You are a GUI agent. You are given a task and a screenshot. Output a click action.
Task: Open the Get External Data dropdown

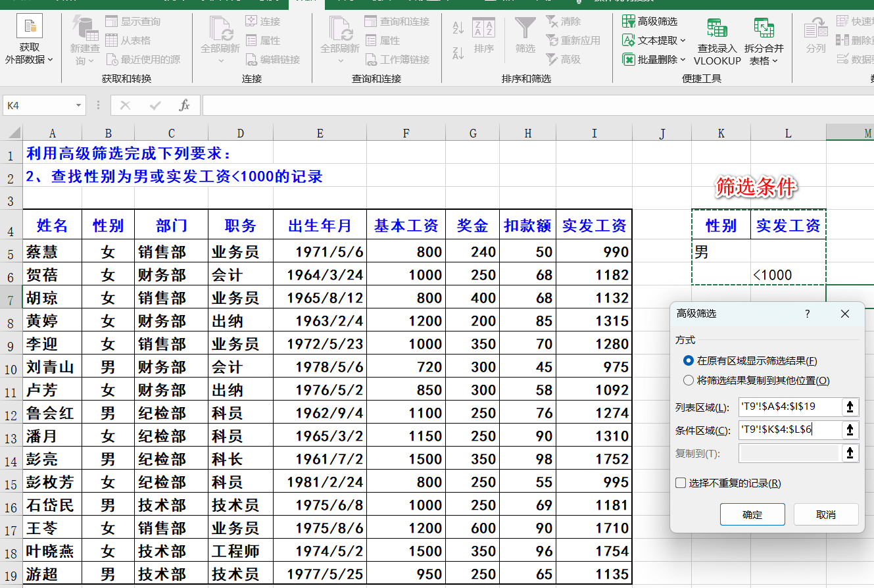tap(30, 41)
